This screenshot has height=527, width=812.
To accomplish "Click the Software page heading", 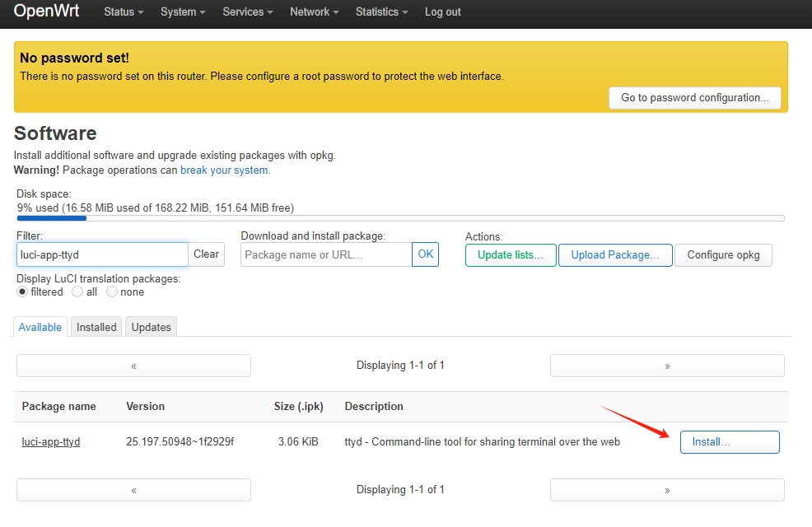I will pos(55,133).
